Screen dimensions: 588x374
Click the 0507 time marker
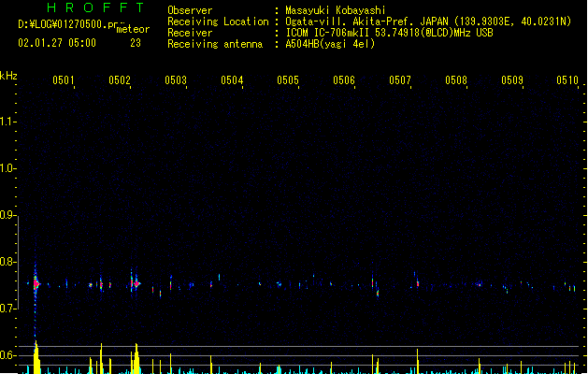click(400, 79)
